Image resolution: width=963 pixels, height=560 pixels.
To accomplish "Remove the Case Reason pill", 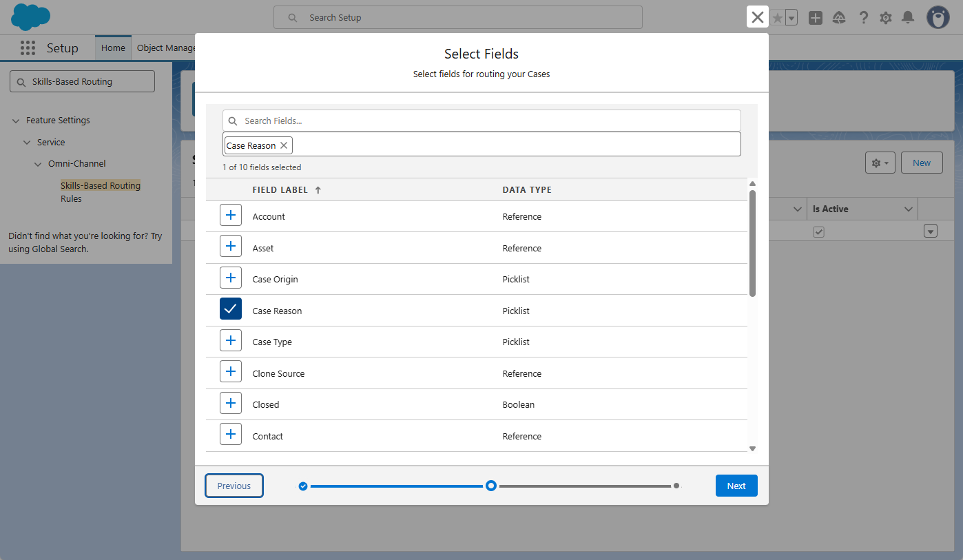I will 284,145.
